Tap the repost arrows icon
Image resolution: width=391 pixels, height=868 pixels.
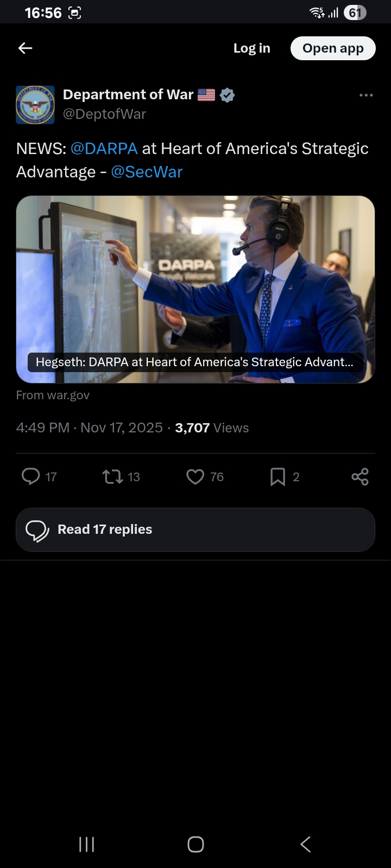pos(112,476)
